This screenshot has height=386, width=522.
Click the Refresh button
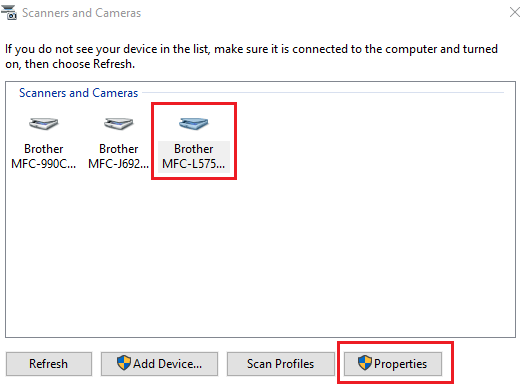point(49,364)
